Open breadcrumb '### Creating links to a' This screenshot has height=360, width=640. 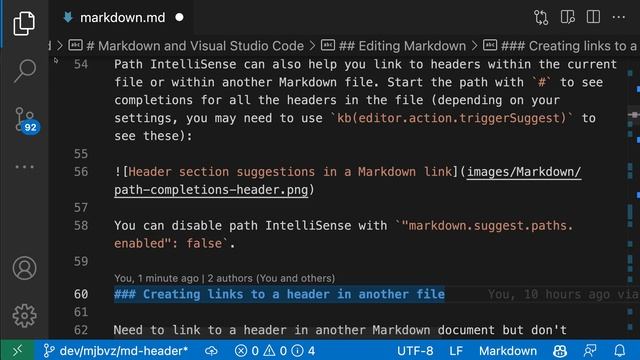pos(568,46)
